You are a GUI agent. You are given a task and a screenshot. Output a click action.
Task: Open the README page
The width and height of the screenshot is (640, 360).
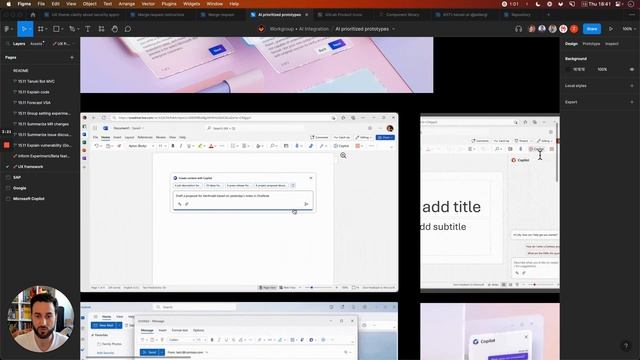point(20,71)
